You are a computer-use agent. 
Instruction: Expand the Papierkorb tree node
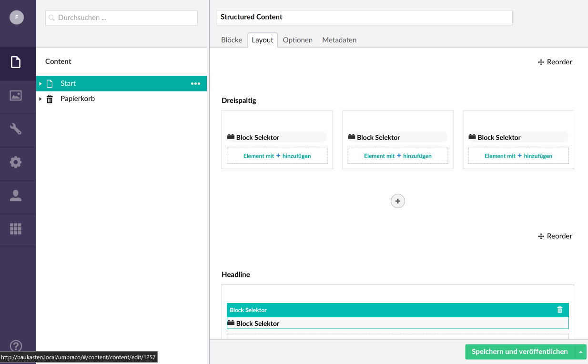coord(41,99)
